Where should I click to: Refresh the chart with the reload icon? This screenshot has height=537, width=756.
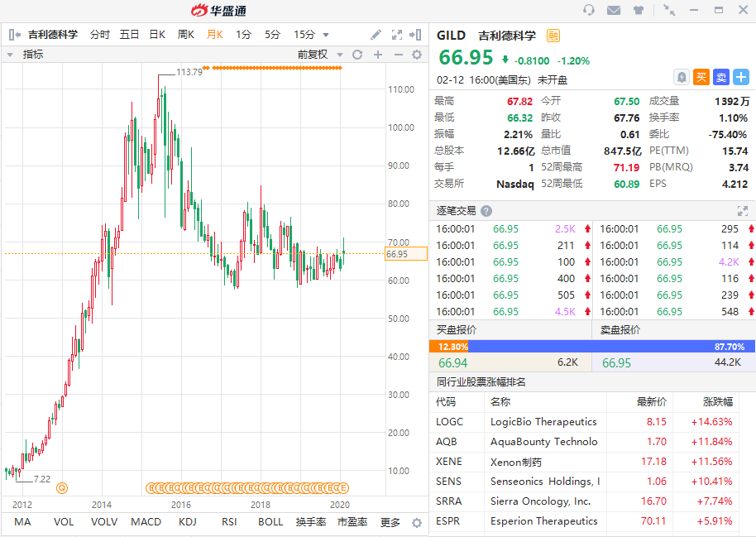pyautogui.click(x=357, y=55)
